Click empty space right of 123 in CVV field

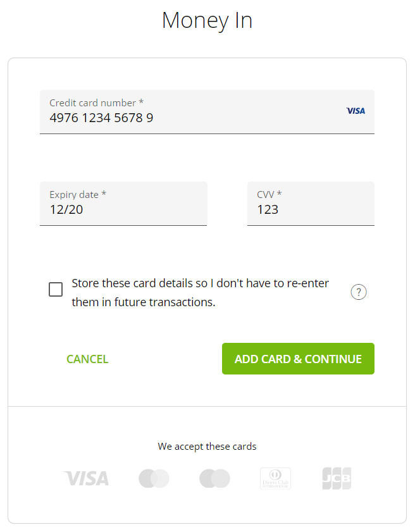pyautogui.click(x=326, y=209)
